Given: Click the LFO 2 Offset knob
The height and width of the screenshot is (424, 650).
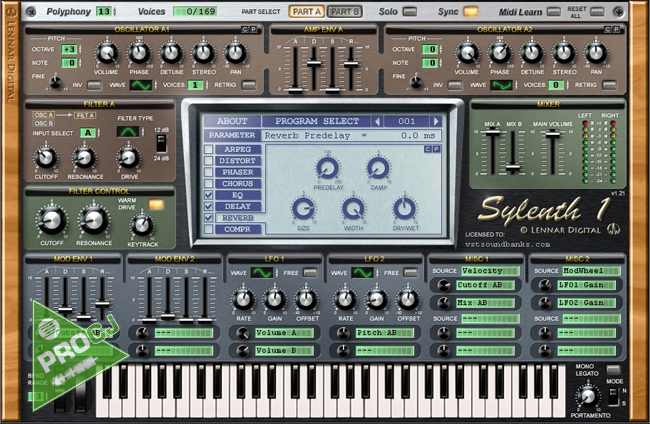Looking at the screenshot, I should (407, 299).
